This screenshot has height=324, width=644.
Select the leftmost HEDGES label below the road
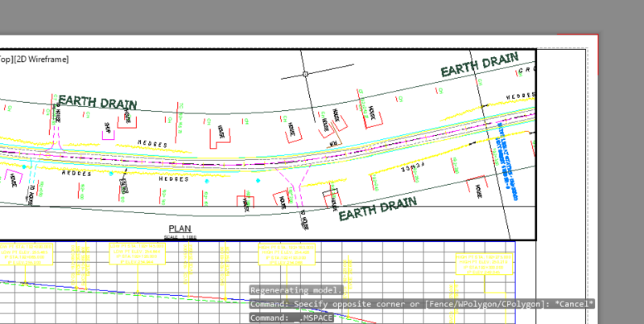(76, 172)
